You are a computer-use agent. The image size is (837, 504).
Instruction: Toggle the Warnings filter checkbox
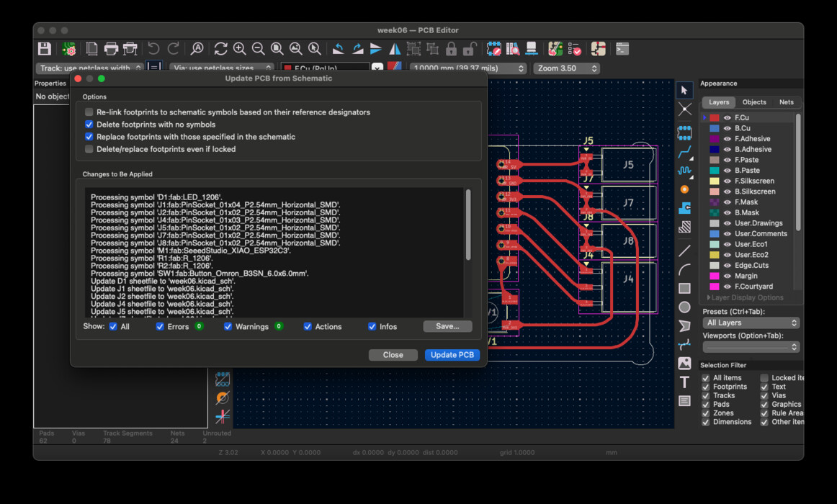(228, 327)
